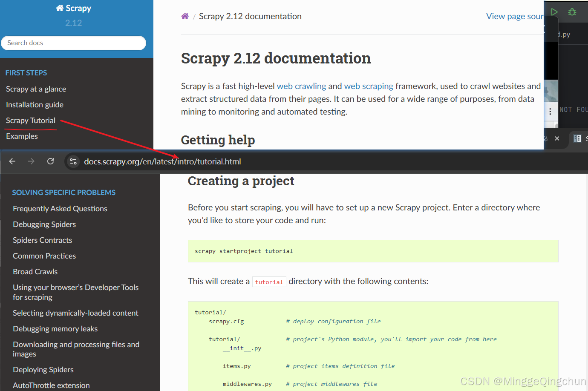Click the FIRST STEPS section heading

click(26, 73)
